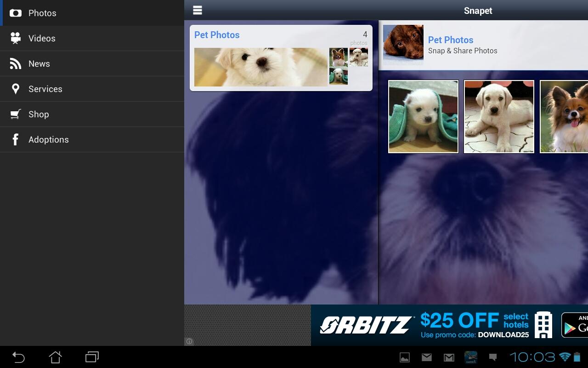Viewport: 588px width, 368px height.
Task: Tap the Android back button
Action: point(18,357)
